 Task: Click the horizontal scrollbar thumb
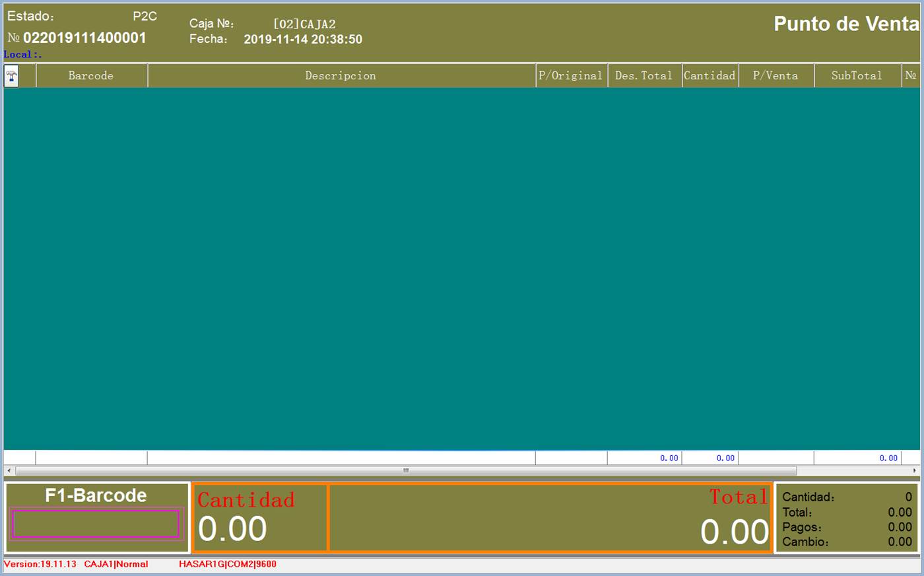coord(405,470)
